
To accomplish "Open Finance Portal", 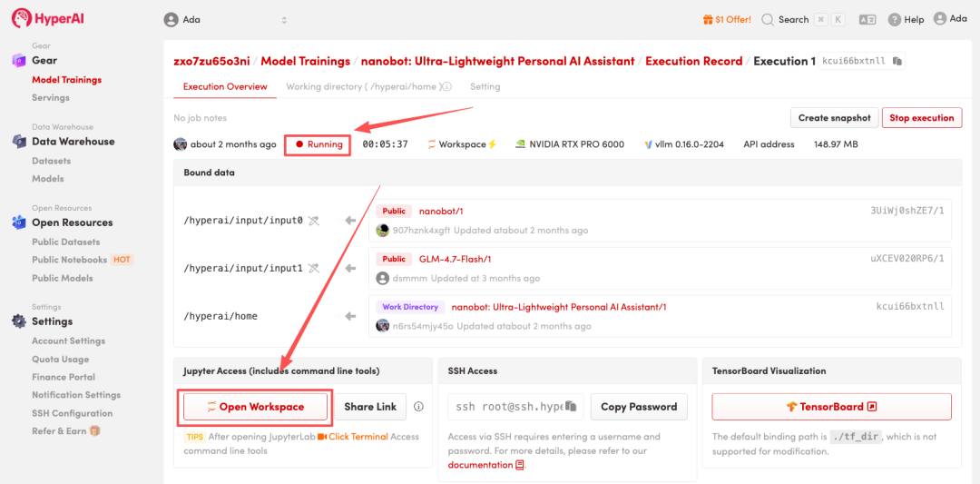I will [64, 377].
